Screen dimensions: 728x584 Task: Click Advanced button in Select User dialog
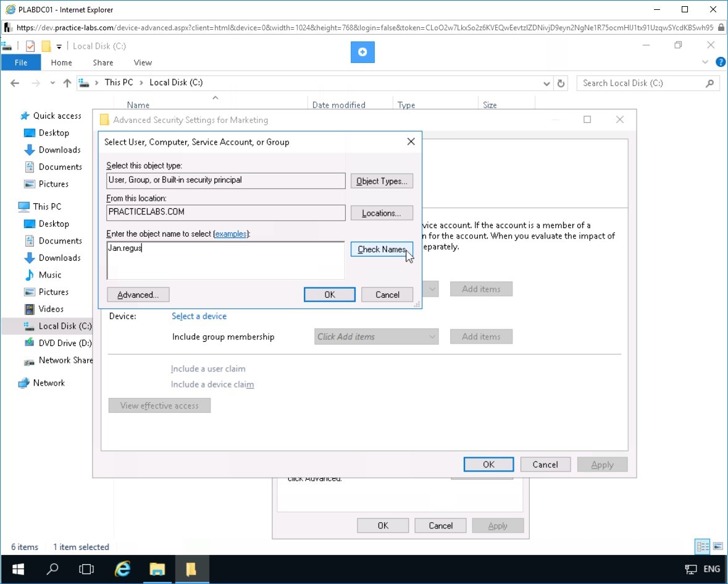click(138, 295)
